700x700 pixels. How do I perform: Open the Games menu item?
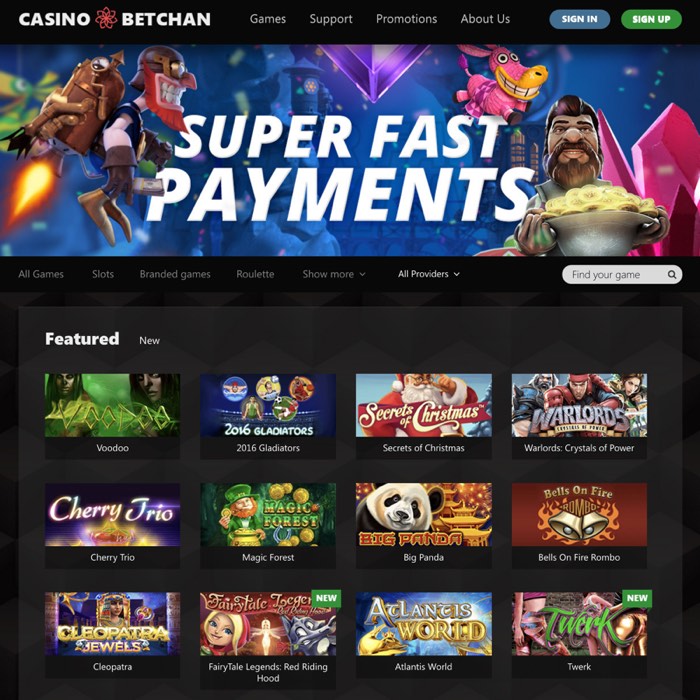pos(268,19)
